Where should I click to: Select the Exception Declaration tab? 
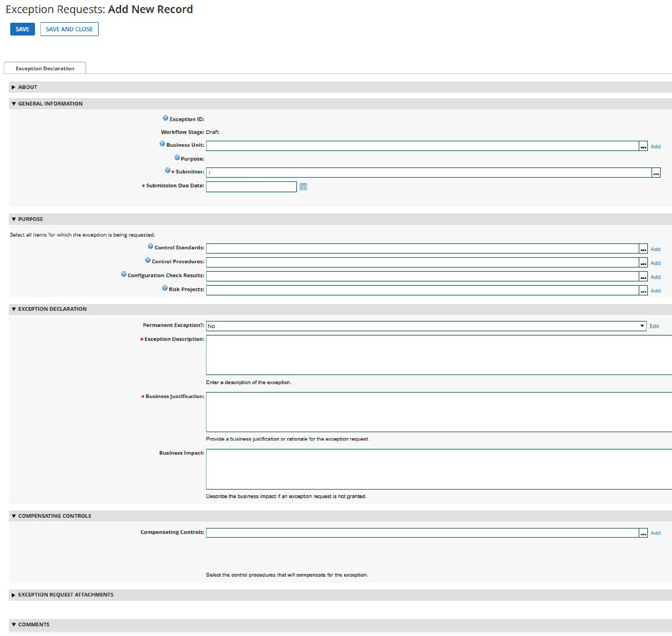pyautogui.click(x=45, y=68)
